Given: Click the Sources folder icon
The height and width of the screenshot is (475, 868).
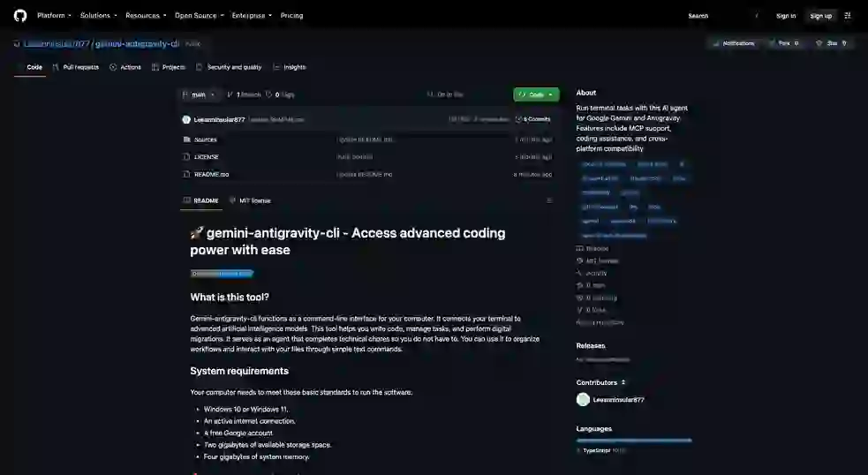Looking at the screenshot, I should pos(186,139).
